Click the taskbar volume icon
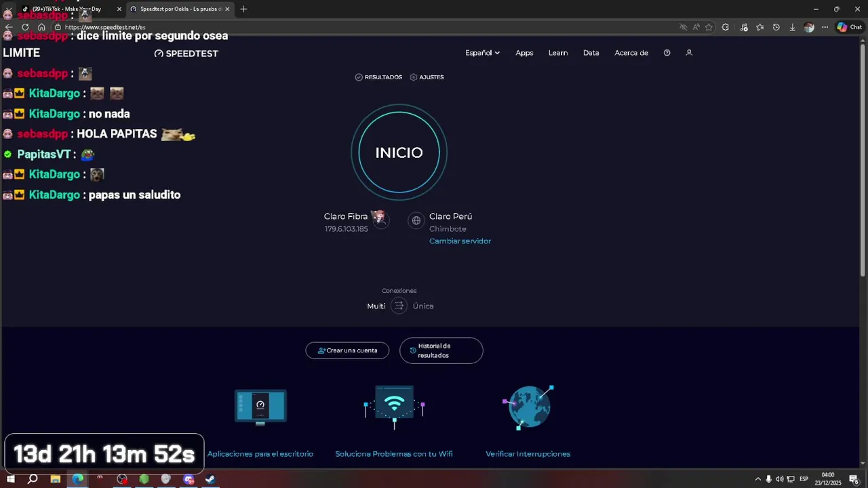 pyautogui.click(x=779, y=479)
